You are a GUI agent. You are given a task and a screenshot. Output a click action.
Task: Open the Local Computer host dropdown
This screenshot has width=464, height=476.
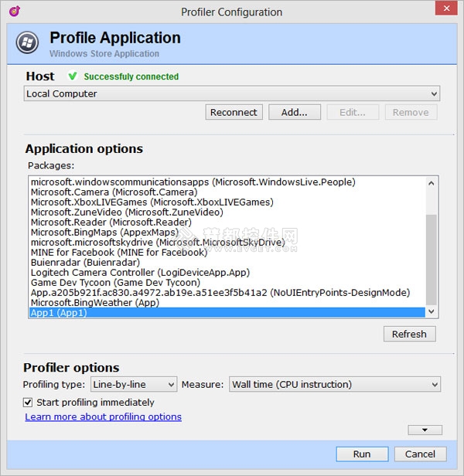232,93
